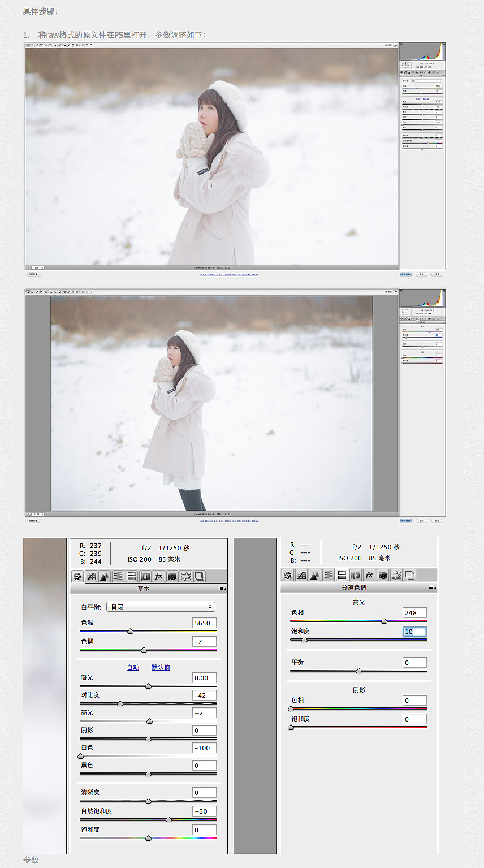Open the Presets icon in 基本 panel
Viewport: 484px width, 868px height.
[185, 576]
